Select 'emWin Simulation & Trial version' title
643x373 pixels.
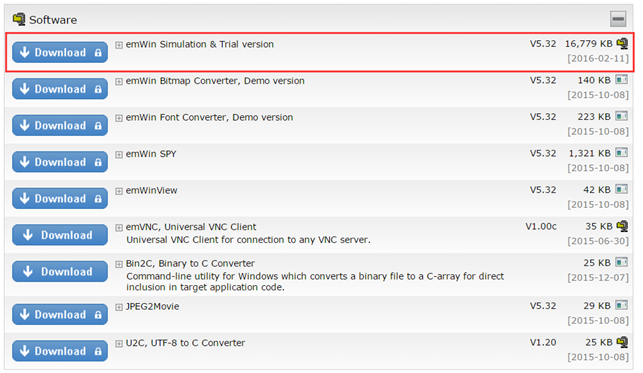tap(200, 44)
